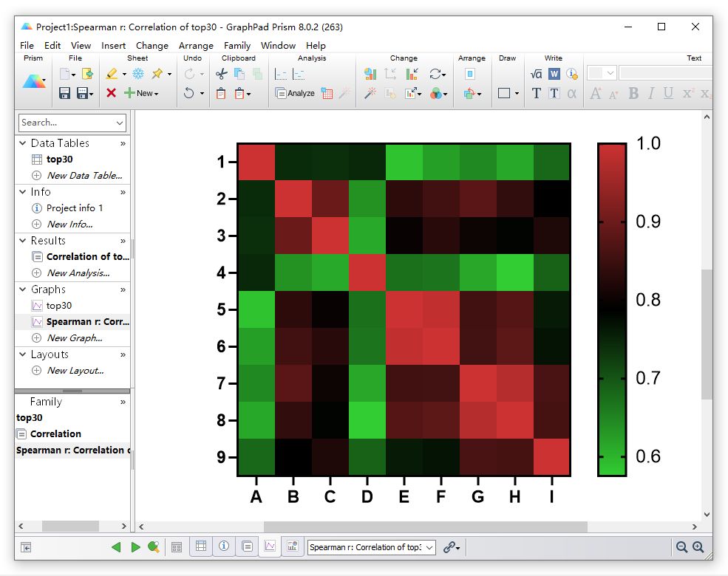Collapse the Info section
Screen dimensions: 728x576
(x=22, y=191)
